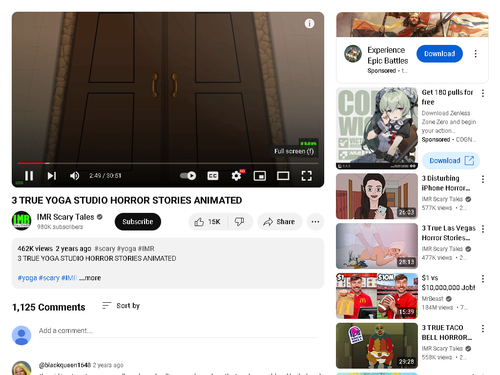
Task: Open the Get 180 pulls for free title
Action: click(447, 97)
